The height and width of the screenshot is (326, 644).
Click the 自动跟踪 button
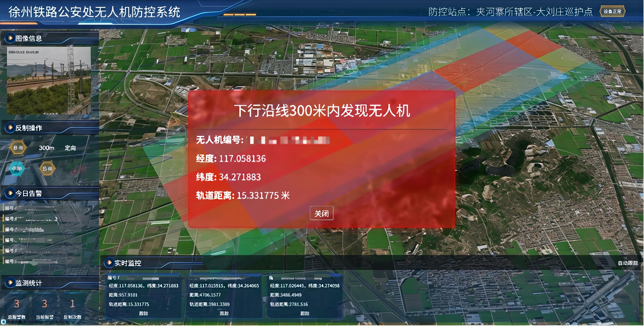click(x=628, y=263)
